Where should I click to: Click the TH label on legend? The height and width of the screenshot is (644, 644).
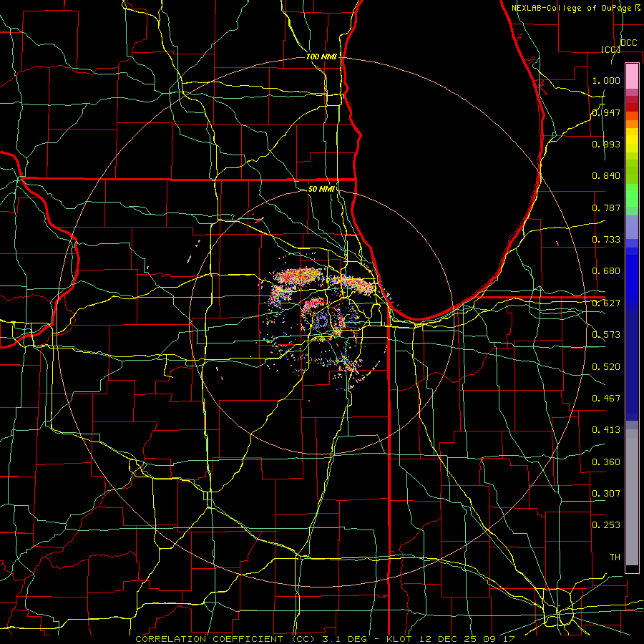[x=615, y=557]
